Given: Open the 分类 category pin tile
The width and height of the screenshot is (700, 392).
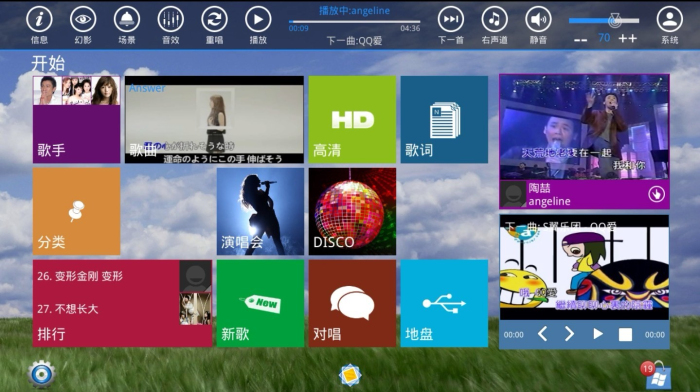Looking at the screenshot, I should [x=76, y=211].
